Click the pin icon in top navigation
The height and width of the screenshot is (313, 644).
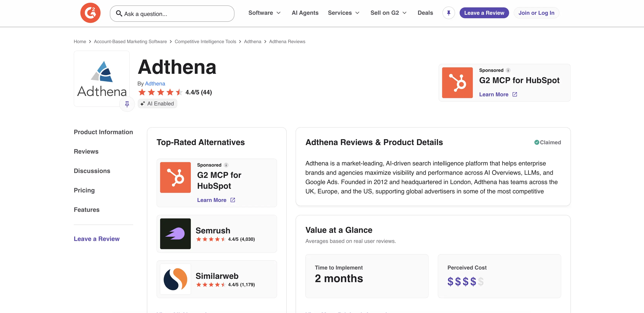pos(449,13)
